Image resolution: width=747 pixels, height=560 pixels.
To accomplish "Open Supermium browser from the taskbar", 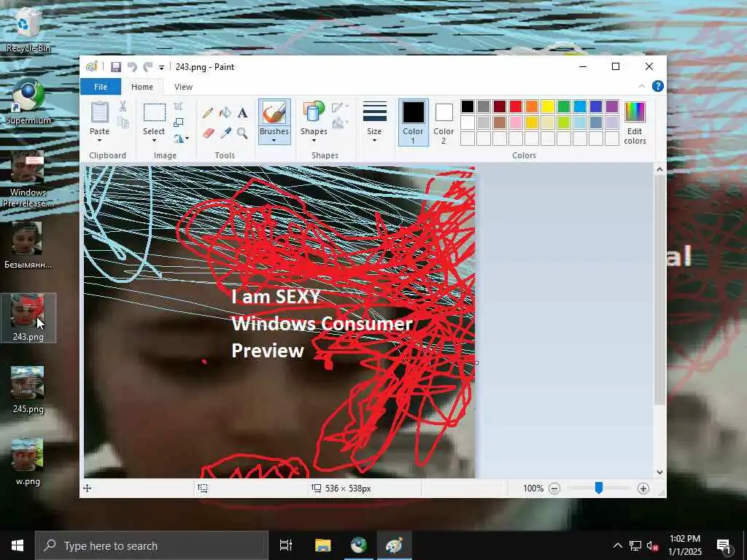I will 359,545.
